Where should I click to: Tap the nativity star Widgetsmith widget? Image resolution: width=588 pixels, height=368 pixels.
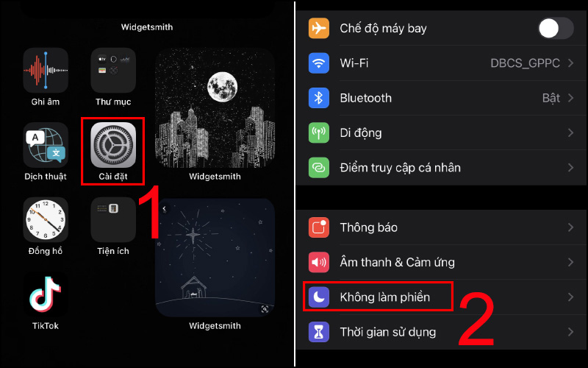pyautogui.click(x=215, y=258)
